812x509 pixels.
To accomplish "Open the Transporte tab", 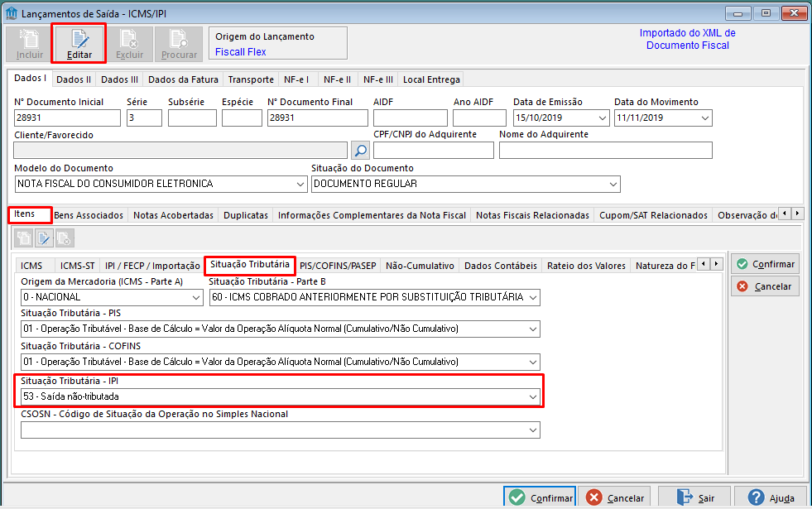I will (x=251, y=79).
